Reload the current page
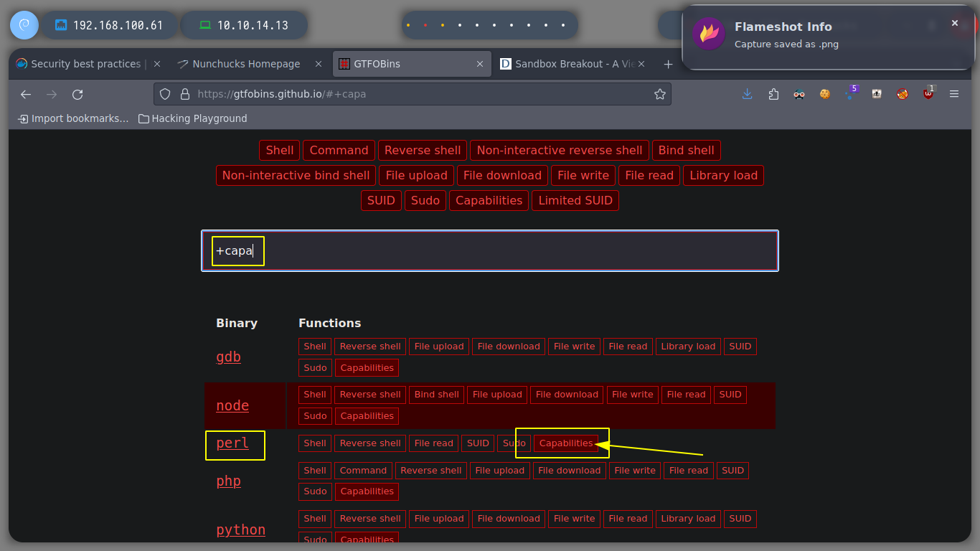The width and height of the screenshot is (980, 551). pos(77,94)
